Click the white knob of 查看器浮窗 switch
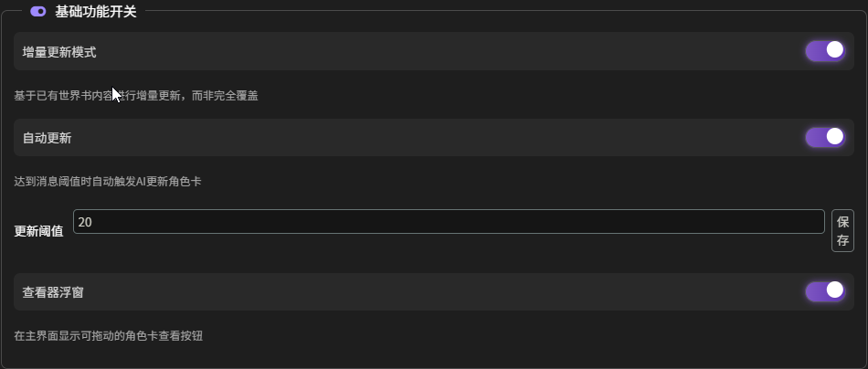Viewport: 868px width, 369px height. (834, 291)
